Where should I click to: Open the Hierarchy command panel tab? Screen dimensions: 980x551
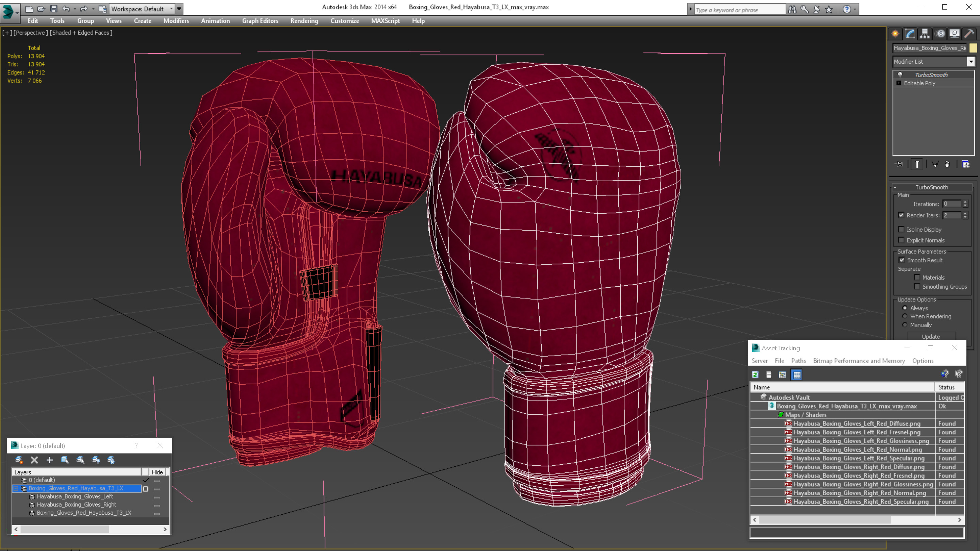tap(925, 34)
